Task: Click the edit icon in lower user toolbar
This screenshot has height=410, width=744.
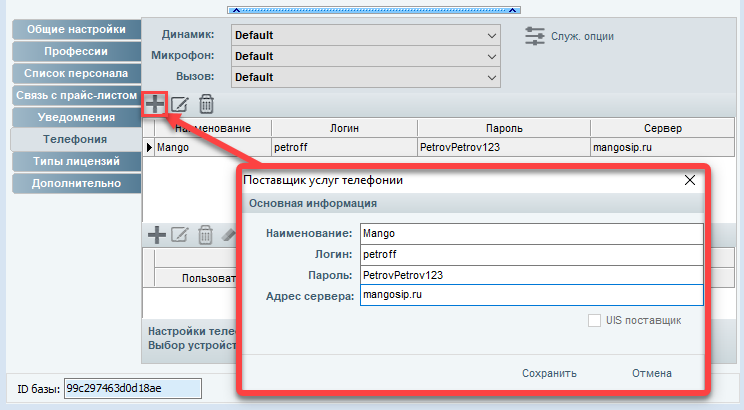Action: coord(180,235)
